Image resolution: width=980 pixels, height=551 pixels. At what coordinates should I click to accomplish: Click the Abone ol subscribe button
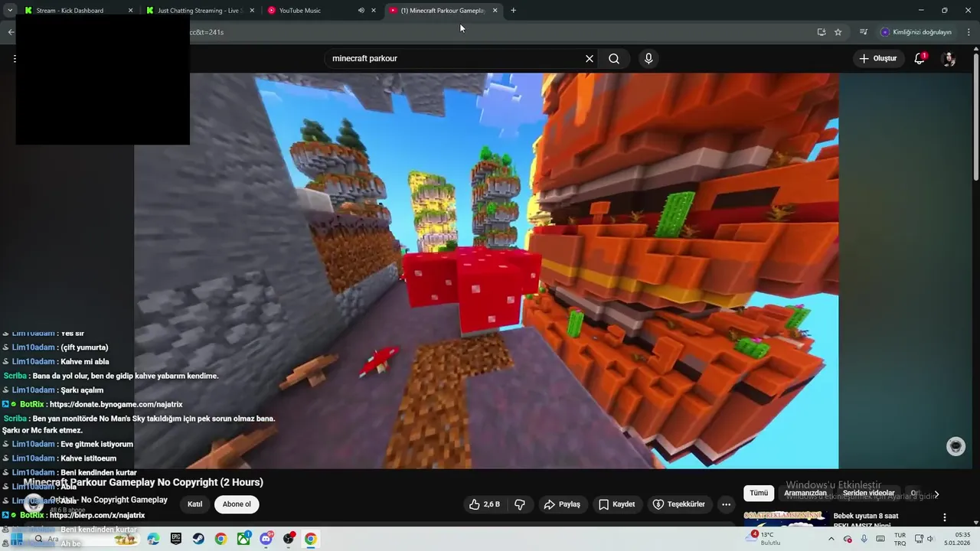pos(237,504)
